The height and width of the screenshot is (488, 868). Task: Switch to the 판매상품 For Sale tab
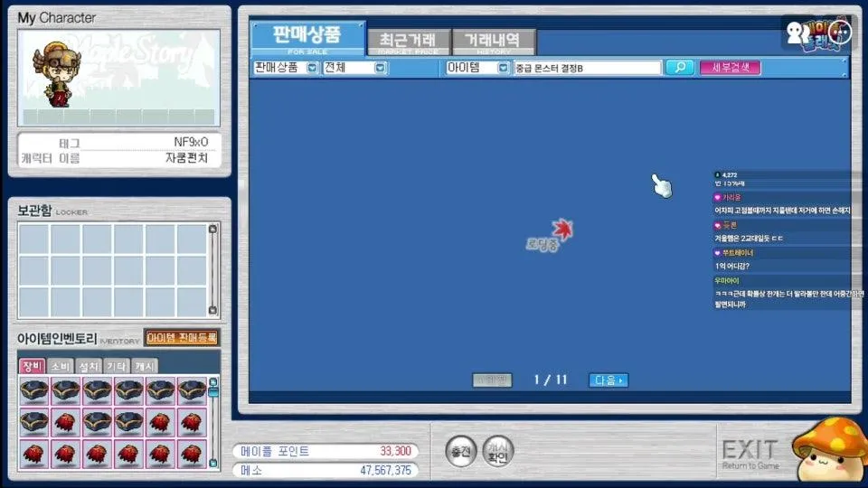tap(307, 39)
